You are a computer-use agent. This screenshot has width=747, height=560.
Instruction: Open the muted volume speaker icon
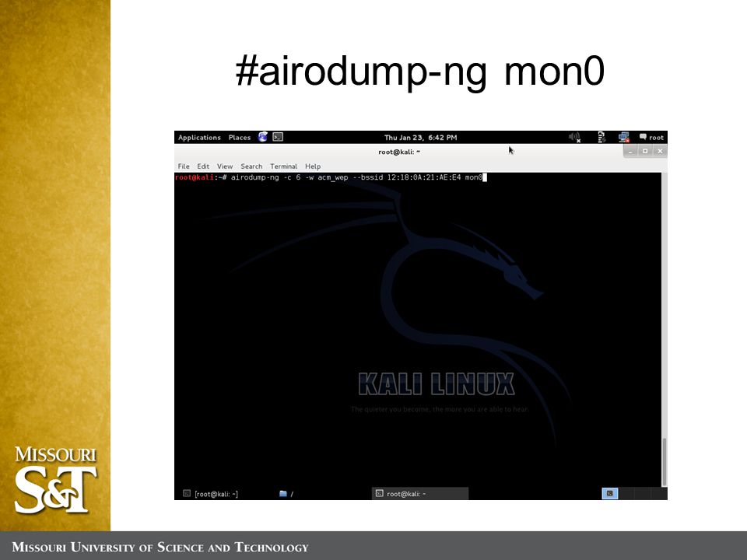574,137
